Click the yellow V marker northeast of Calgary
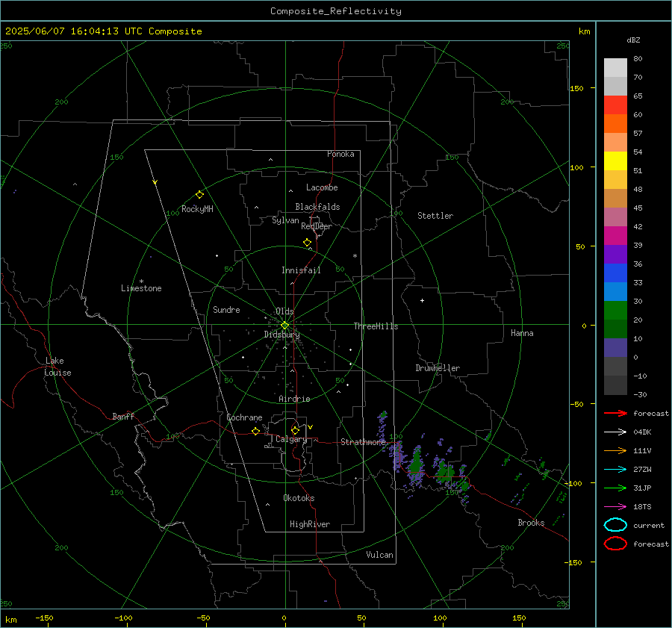 (x=311, y=427)
